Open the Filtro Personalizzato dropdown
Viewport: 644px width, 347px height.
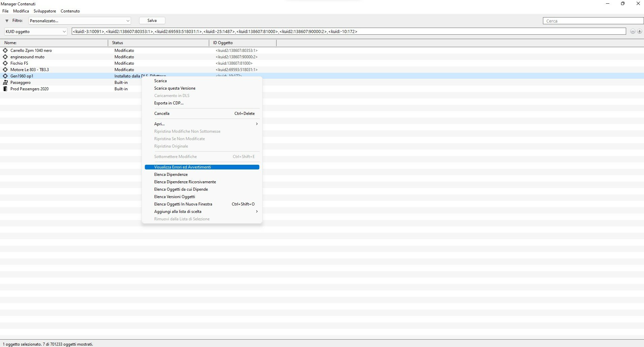tap(79, 21)
